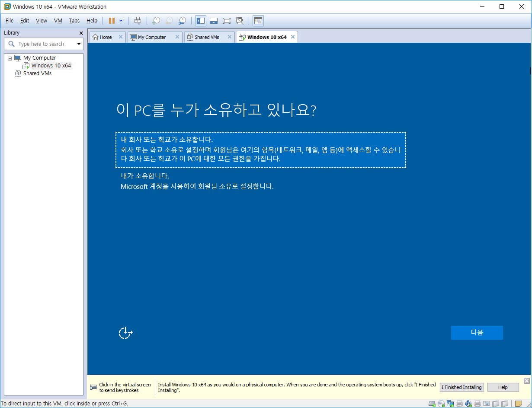Viewport: 532px width, 408px height.
Task: Open the ease of access icon
Action: tap(125, 333)
